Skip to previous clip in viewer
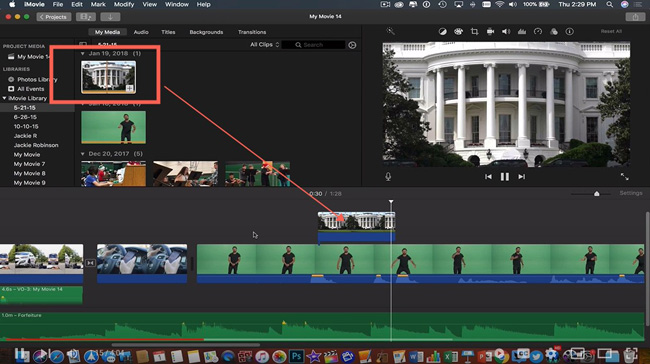650x364 pixels. click(488, 177)
